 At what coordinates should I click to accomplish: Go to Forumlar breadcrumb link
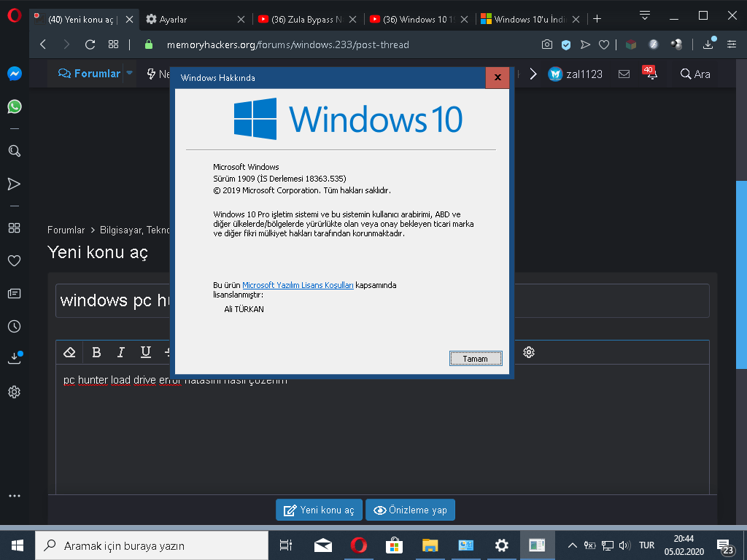(x=66, y=230)
